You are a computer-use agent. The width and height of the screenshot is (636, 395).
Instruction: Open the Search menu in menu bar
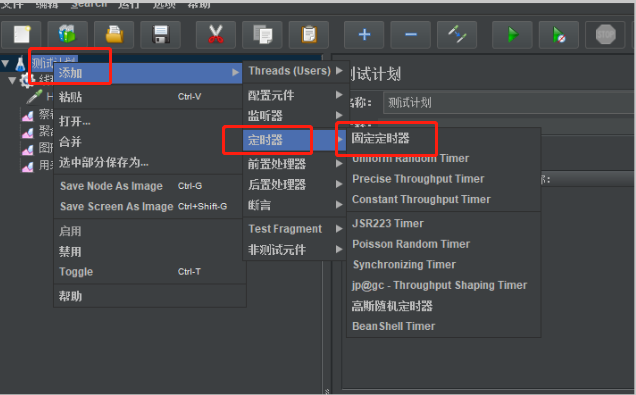(x=89, y=4)
